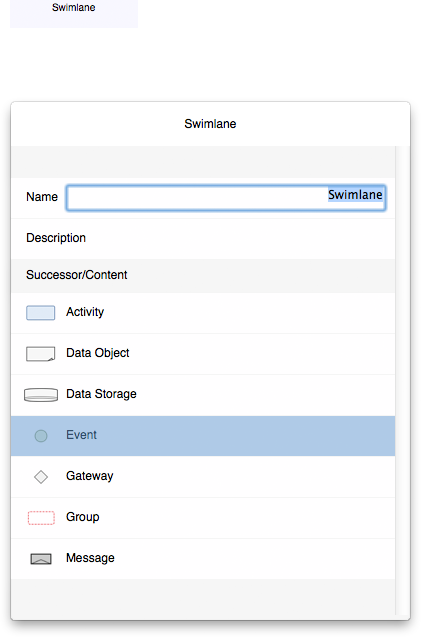
Task: Click the Message envelope icon
Action: tap(41, 559)
